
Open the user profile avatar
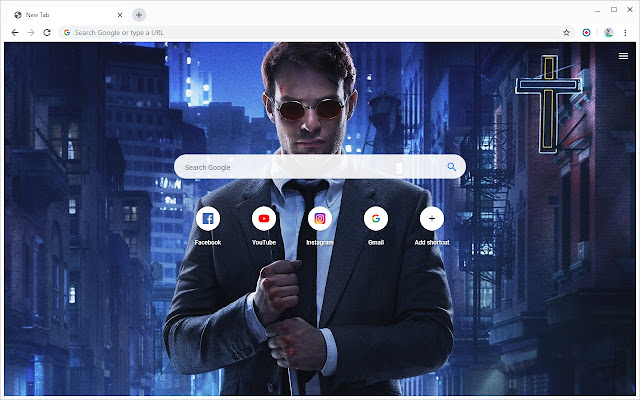pos(609,33)
